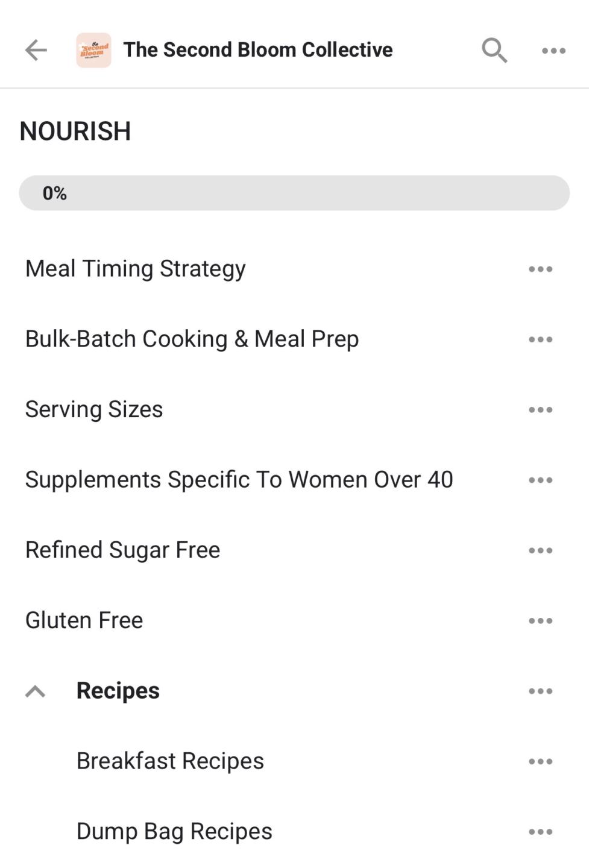Tap The Second Bloom Collective logo
Screen dimensions: 589x868
pos(93,50)
